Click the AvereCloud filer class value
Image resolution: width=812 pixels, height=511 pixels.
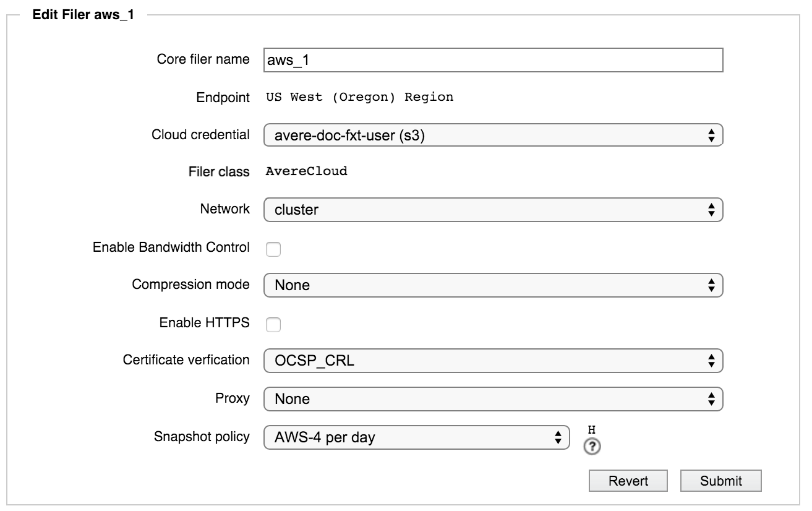tap(306, 171)
